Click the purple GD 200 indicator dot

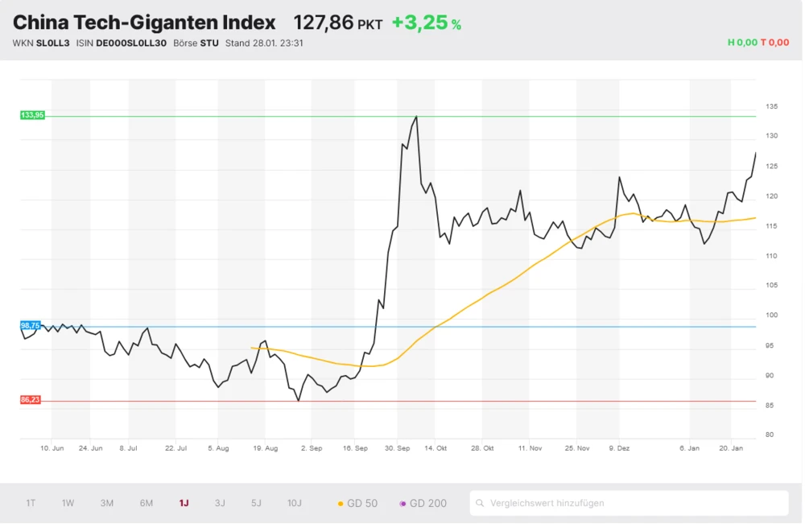(x=403, y=502)
